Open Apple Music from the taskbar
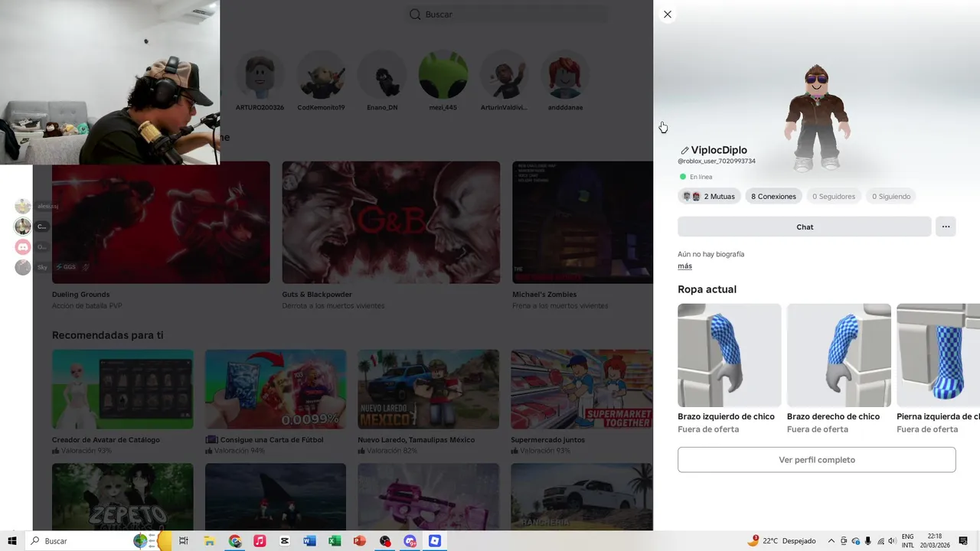This screenshot has height=551, width=980. (x=260, y=541)
